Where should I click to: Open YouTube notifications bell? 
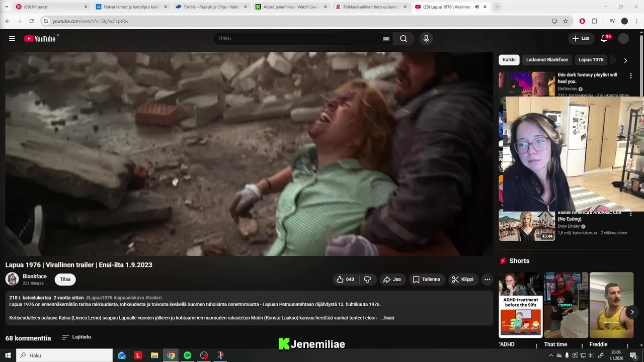[605, 39]
